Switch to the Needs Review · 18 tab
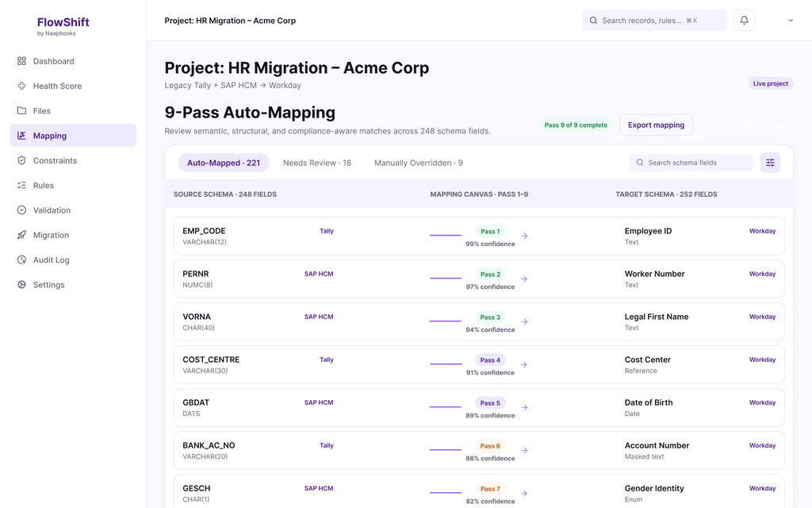 [x=317, y=163]
